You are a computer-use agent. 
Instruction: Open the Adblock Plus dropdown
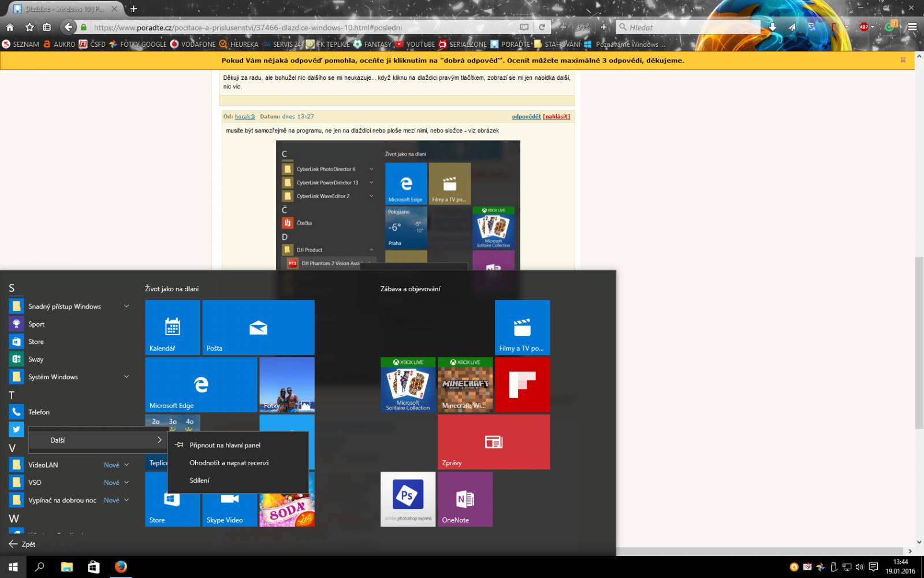point(873,27)
